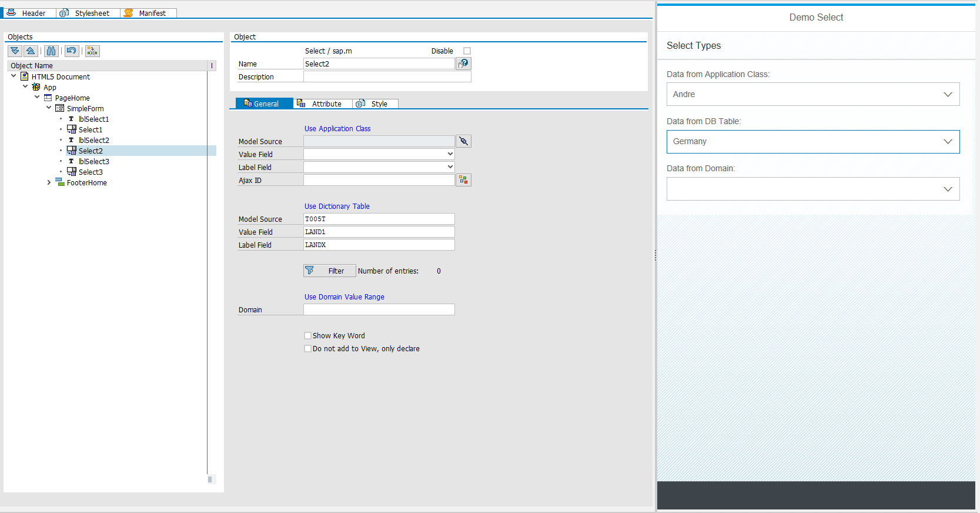Tick the Disable checkbox
Image resolution: width=980 pixels, height=513 pixels.
[x=467, y=51]
